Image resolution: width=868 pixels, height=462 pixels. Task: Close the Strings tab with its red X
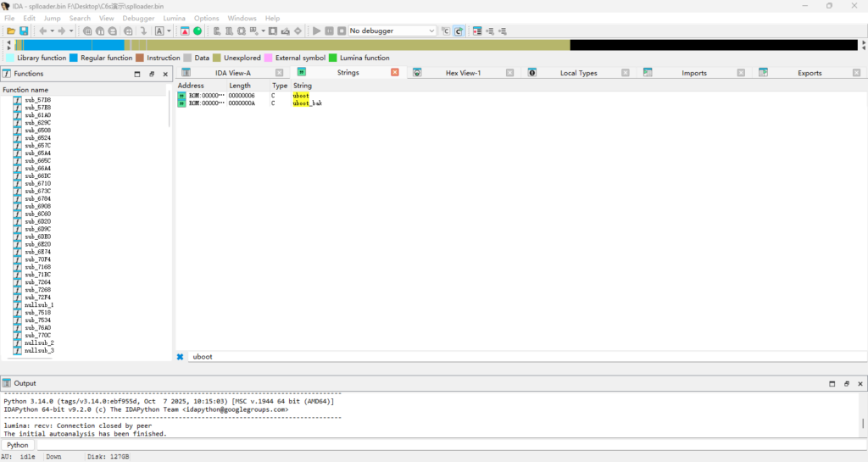395,73
